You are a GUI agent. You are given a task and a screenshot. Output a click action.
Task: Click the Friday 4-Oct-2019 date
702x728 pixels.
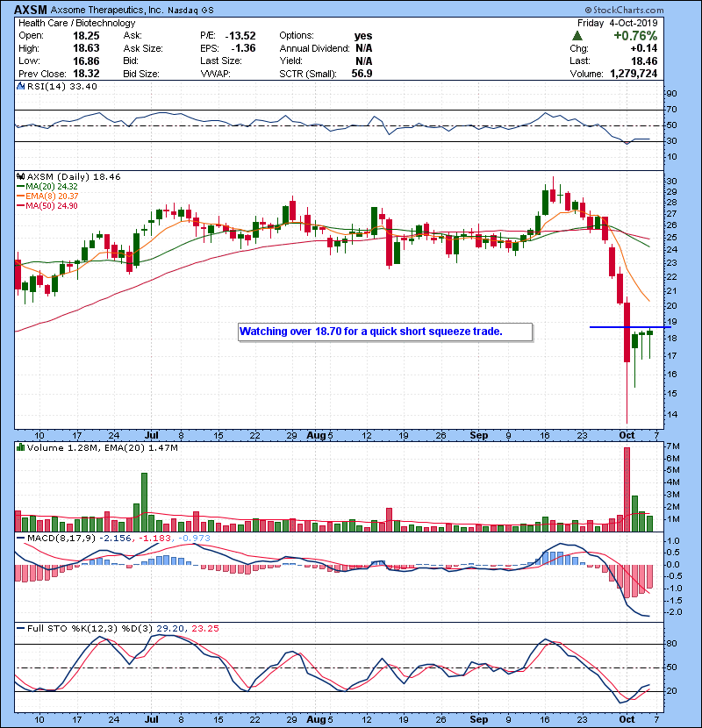[618, 23]
